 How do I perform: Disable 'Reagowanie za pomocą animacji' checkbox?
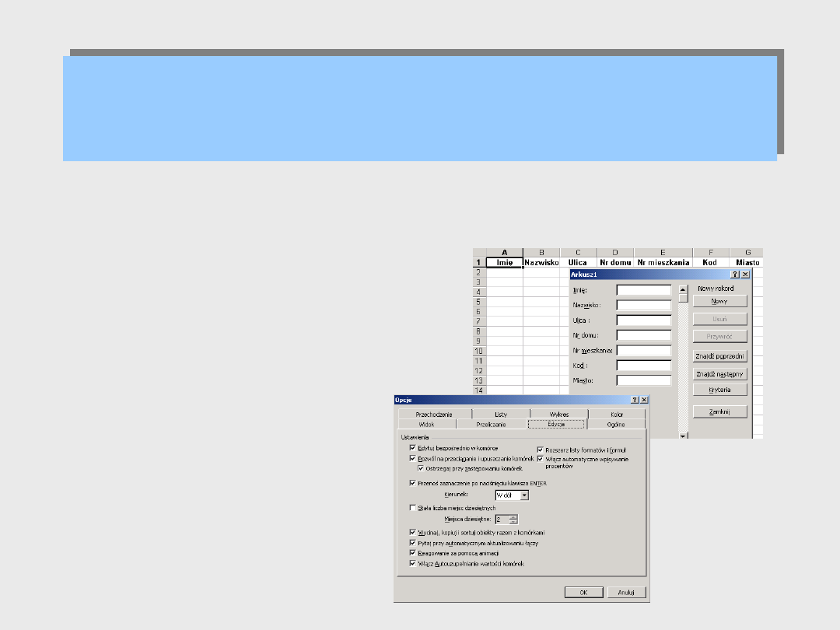412,553
